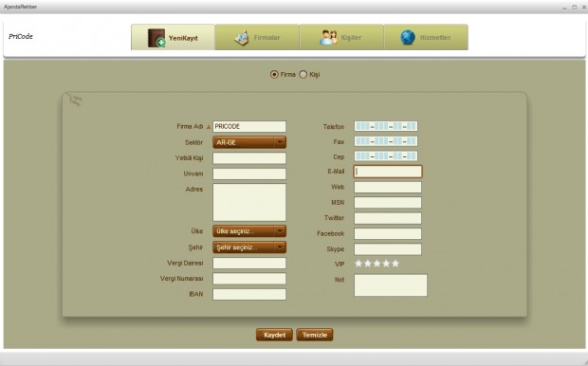Switch to the Firmalar tab
Screen dimensions: 588x366
tap(257, 37)
